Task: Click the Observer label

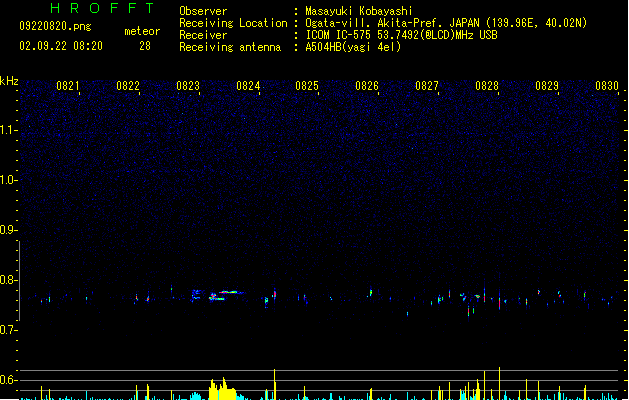Action: coord(203,11)
